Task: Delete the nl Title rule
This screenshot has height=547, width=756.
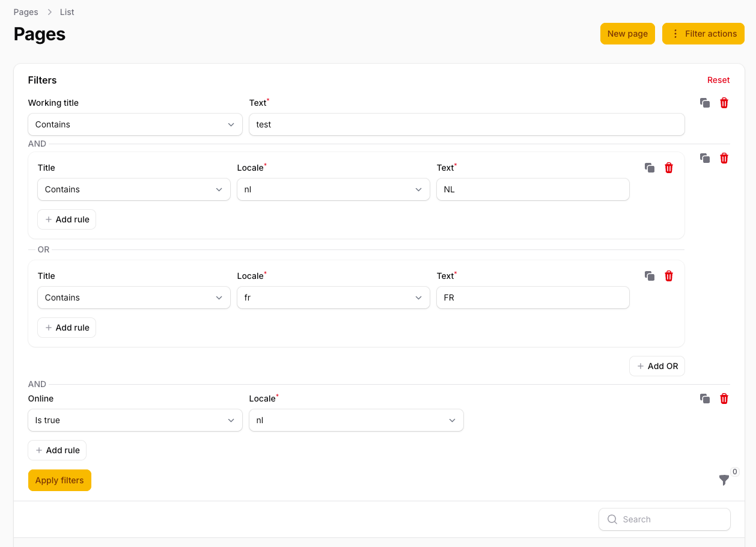Action: click(669, 168)
